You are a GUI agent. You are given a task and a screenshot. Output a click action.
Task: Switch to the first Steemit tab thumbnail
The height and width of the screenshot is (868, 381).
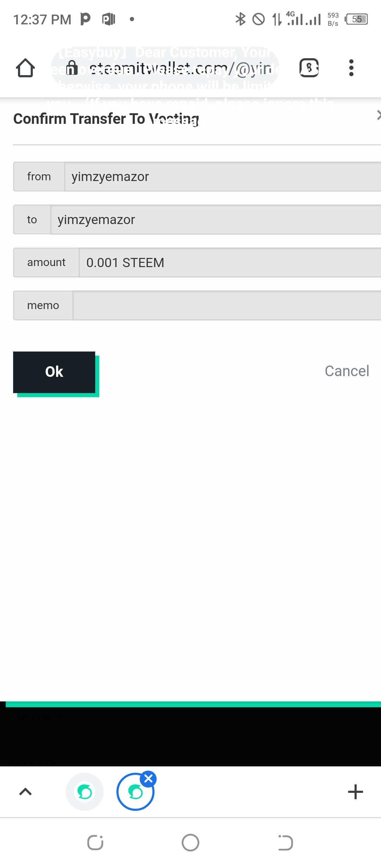click(x=85, y=792)
